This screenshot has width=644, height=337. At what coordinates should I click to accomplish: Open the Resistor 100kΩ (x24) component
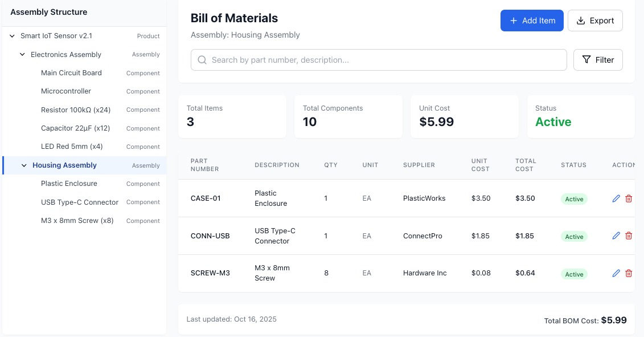(76, 109)
